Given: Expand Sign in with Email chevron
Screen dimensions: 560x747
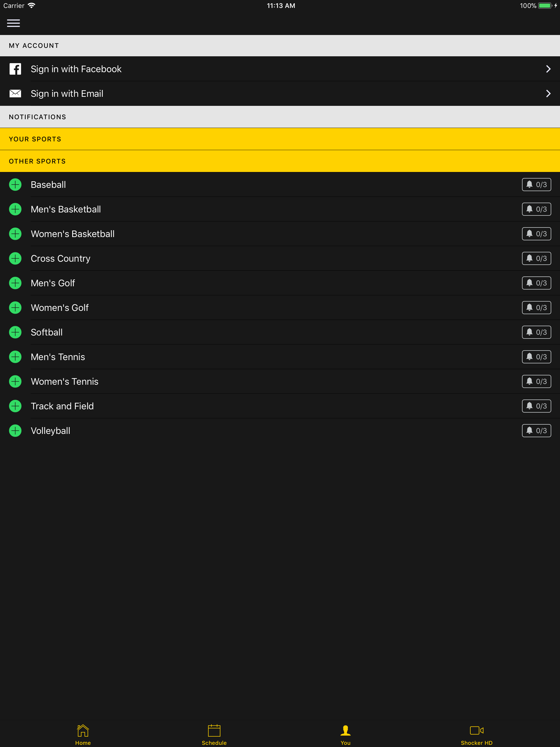Looking at the screenshot, I should coord(548,94).
